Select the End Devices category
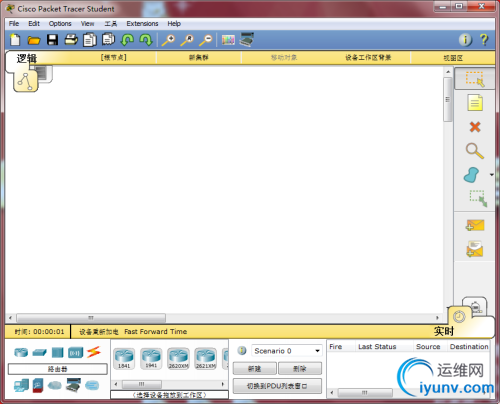The height and width of the screenshot is (404, 500). coord(21,386)
